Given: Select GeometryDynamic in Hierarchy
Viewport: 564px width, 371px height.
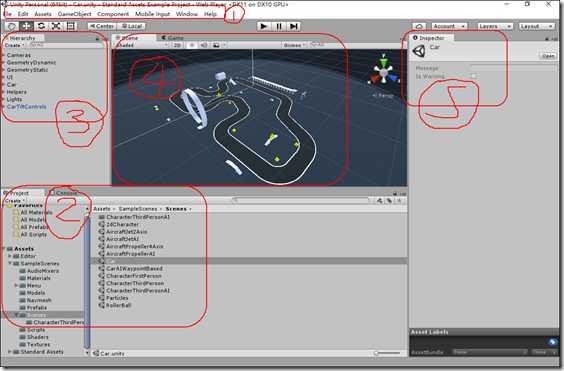Looking at the screenshot, I should 31,62.
